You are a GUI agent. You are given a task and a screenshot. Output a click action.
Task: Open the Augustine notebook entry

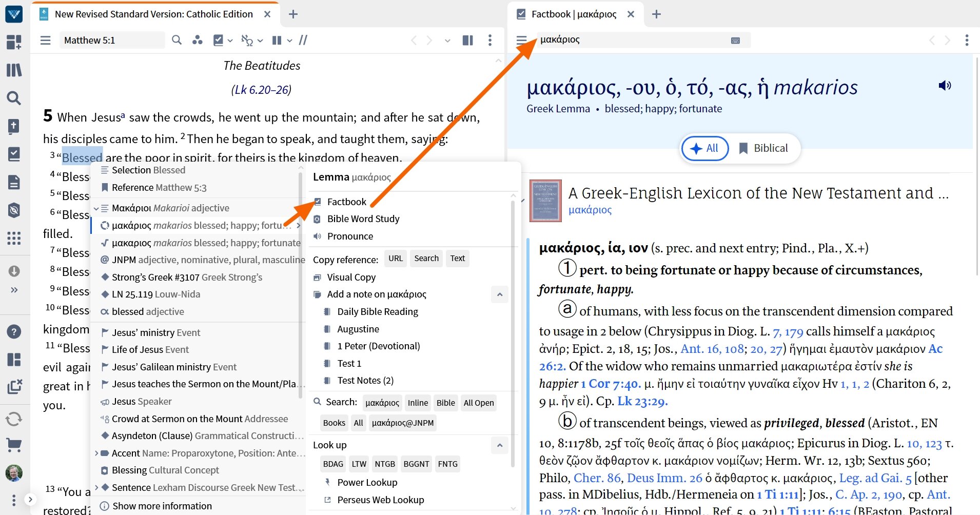point(358,329)
